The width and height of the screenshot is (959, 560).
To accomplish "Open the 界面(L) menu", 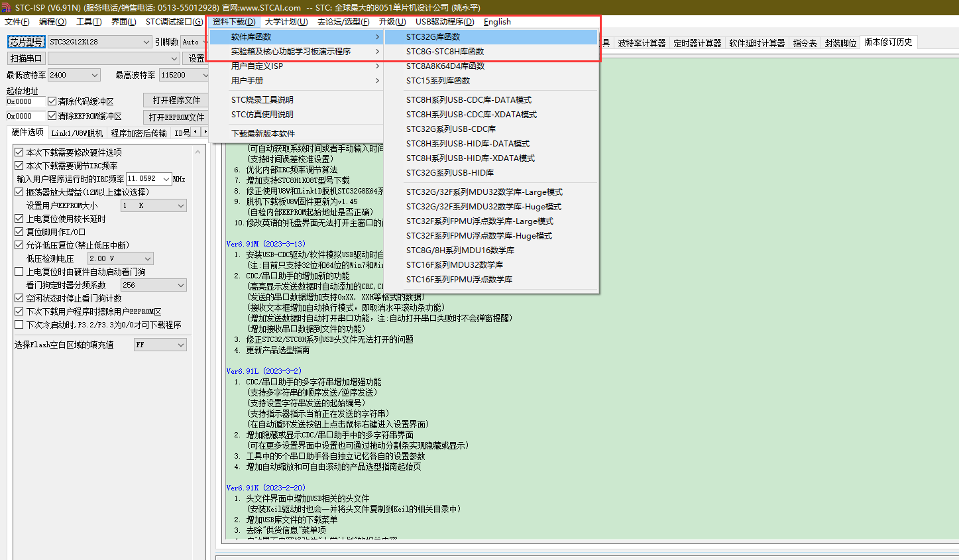I will pyautogui.click(x=123, y=22).
